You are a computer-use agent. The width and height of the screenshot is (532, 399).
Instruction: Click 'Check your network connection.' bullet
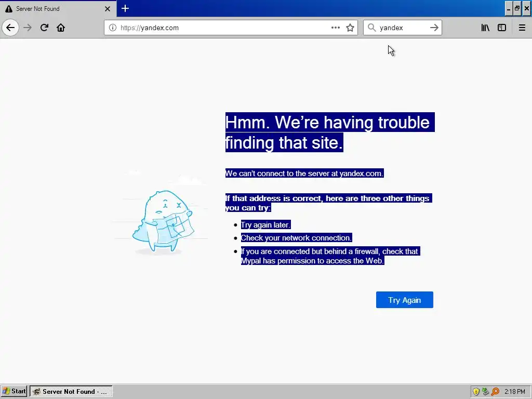coord(296,238)
